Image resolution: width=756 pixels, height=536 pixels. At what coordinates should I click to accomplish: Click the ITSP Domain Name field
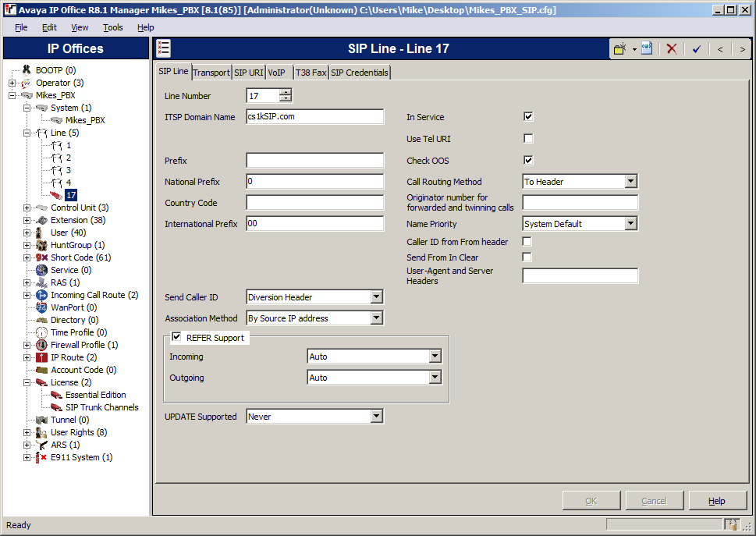coord(315,117)
